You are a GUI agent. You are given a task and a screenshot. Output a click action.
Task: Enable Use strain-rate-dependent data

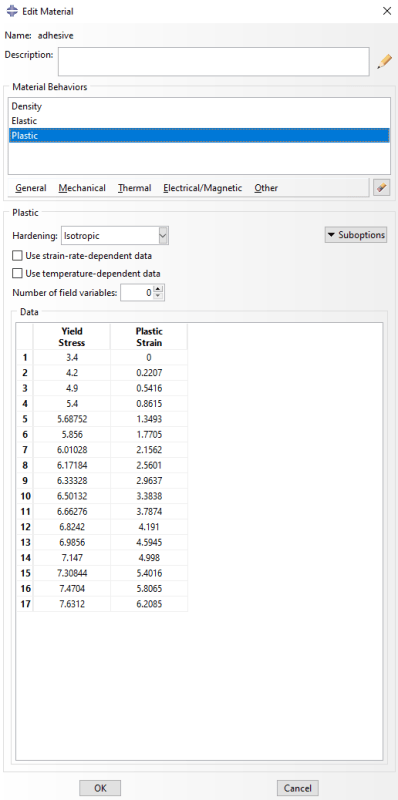click(18, 256)
